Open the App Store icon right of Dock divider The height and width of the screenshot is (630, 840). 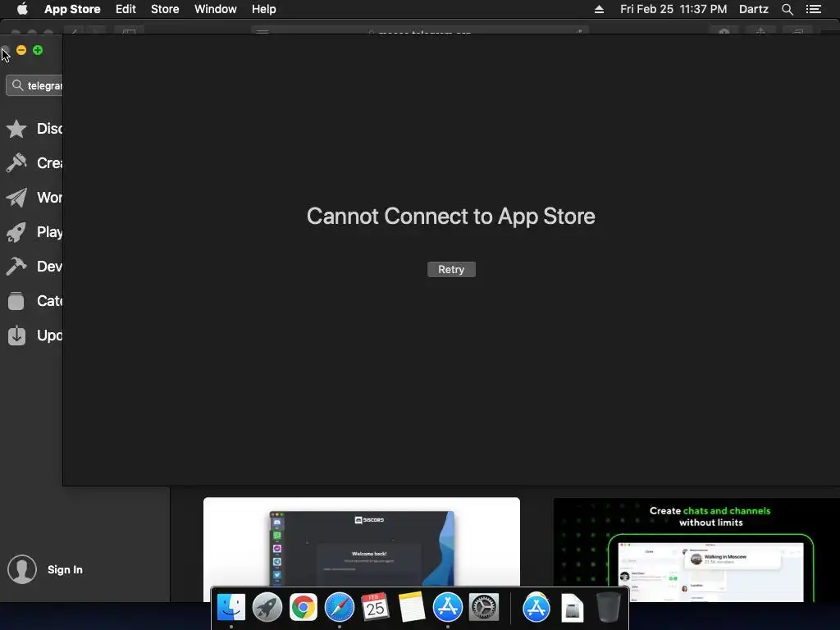tap(536, 607)
